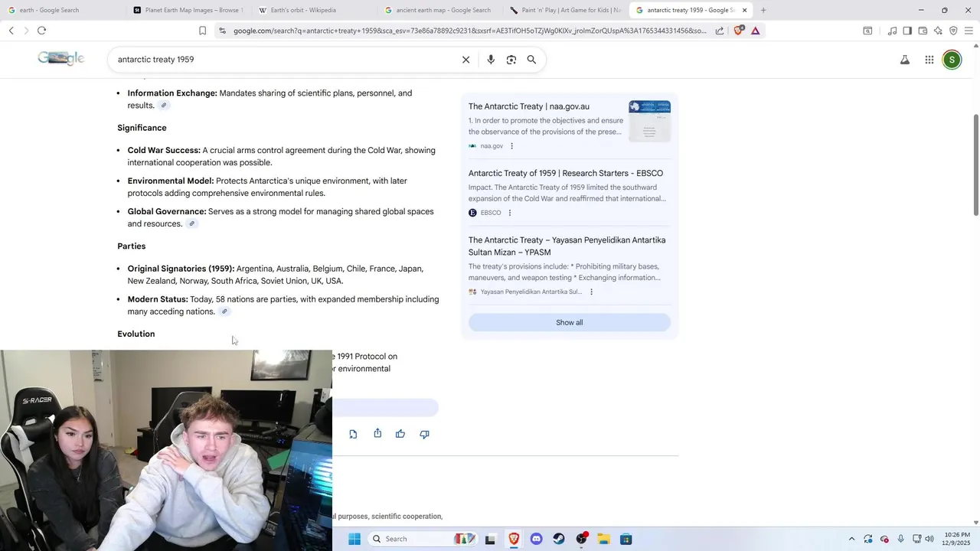Open more options for naa.gov source
This screenshot has width=980, height=551.
512,146
